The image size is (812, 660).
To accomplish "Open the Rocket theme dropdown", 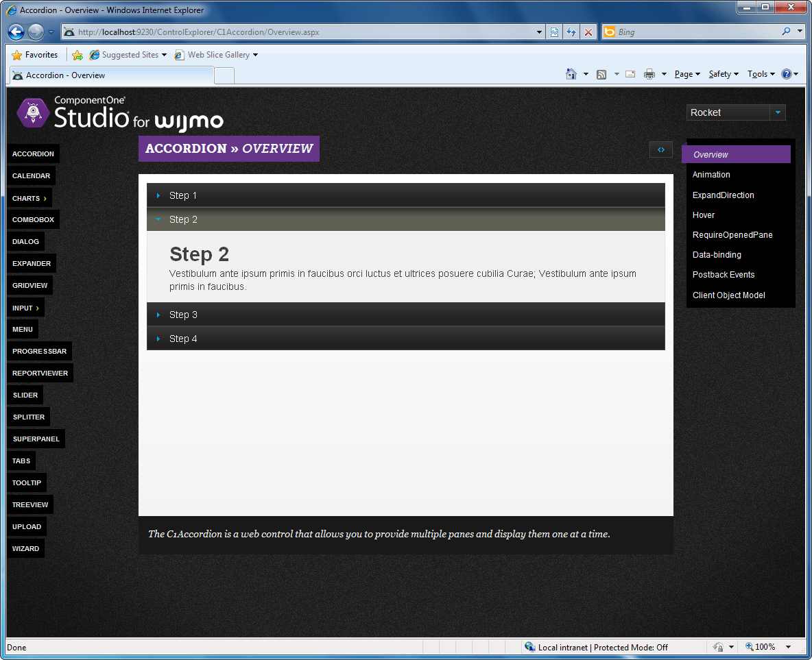I will 778,112.
